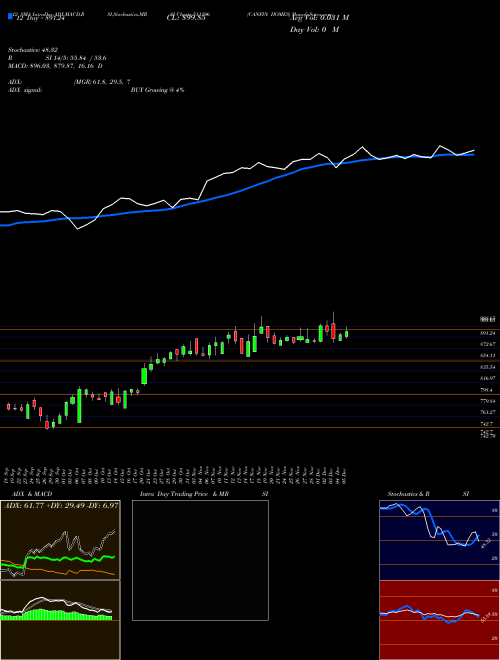Click the '12 Day = 891.24' label
This screenshot has width=500, height=660.
click(39, 18)
